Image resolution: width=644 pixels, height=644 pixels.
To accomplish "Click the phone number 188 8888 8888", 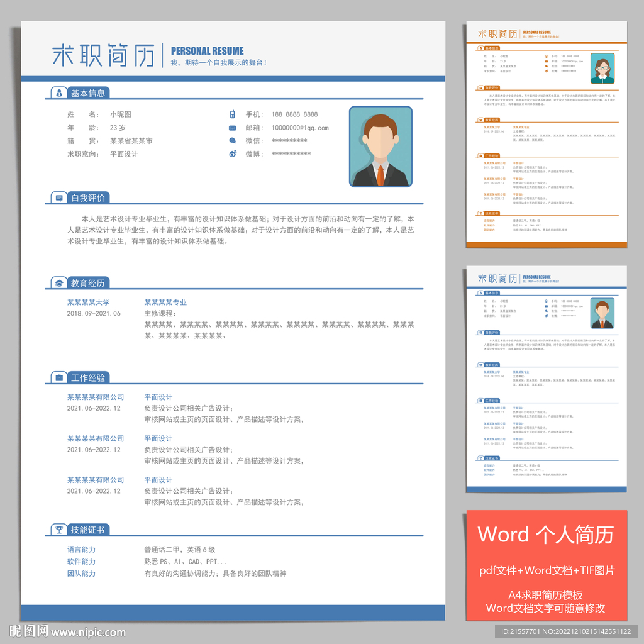I will tap(294, 114).
